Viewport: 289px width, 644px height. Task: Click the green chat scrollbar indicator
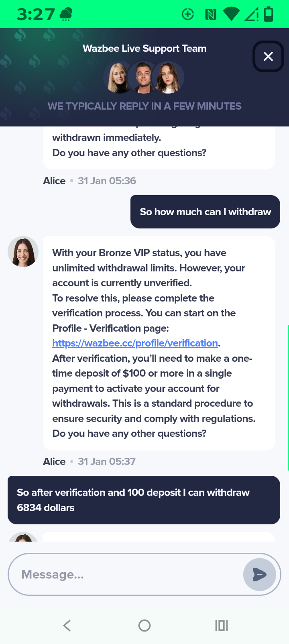pyautogui.click(x=288, y=397)
